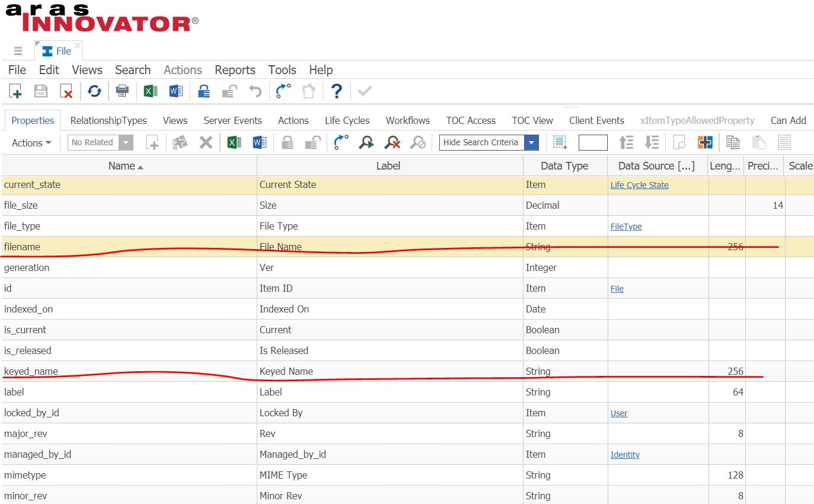Open the No Related dropdown

click(126, 142)
